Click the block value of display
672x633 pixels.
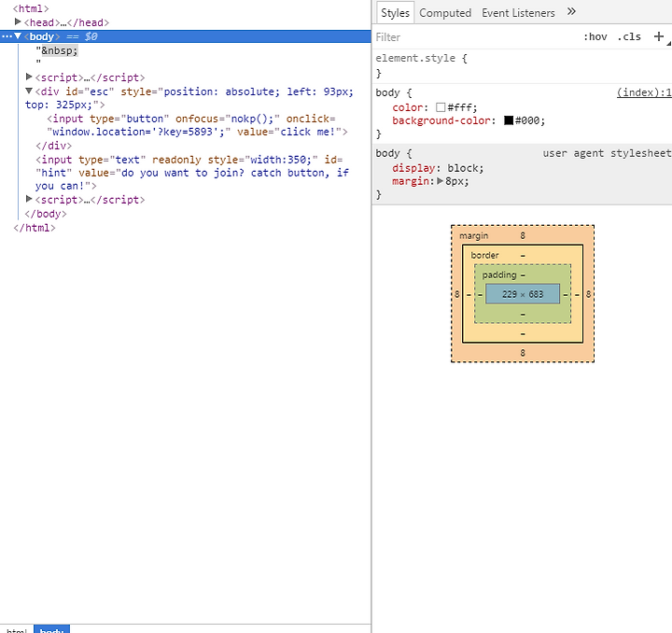click(x=462, y=168)
